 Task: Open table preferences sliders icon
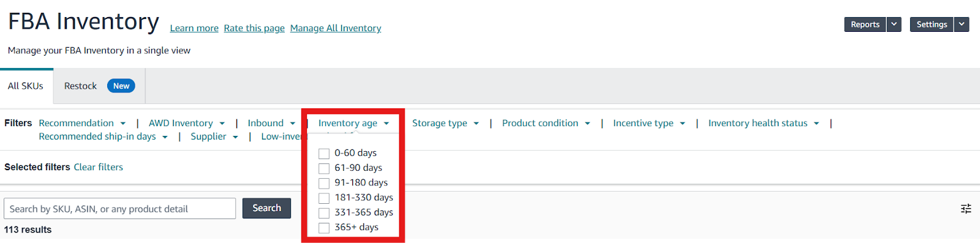pos(966,209)
